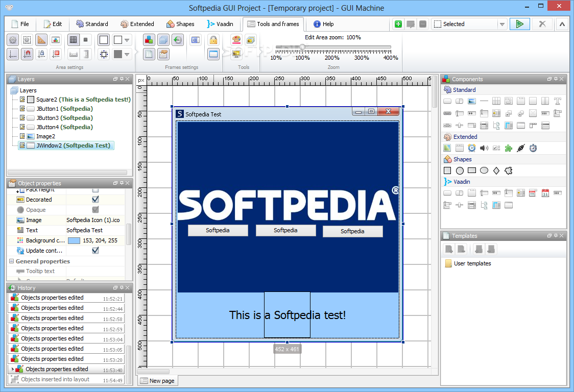The width and height of the screenshot is (574, 392).
Task: Toggle the Layers frame icon in Frames settings
Action: click(163, 39)
